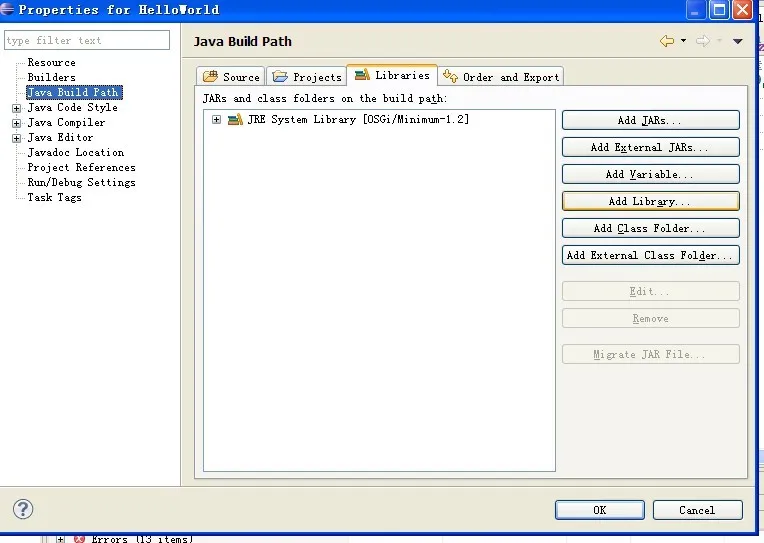Click the forward navigation arrow icon
The width and height of the screenshot is (764, 543).
(703, 41)
